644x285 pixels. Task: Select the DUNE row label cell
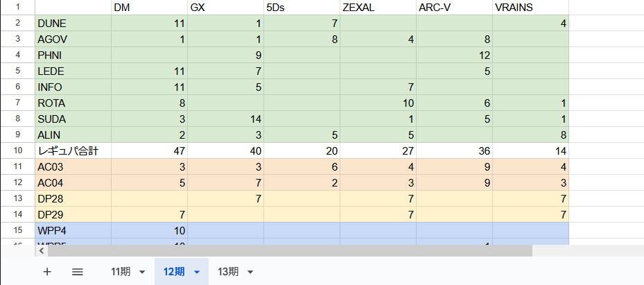(73, 23)
